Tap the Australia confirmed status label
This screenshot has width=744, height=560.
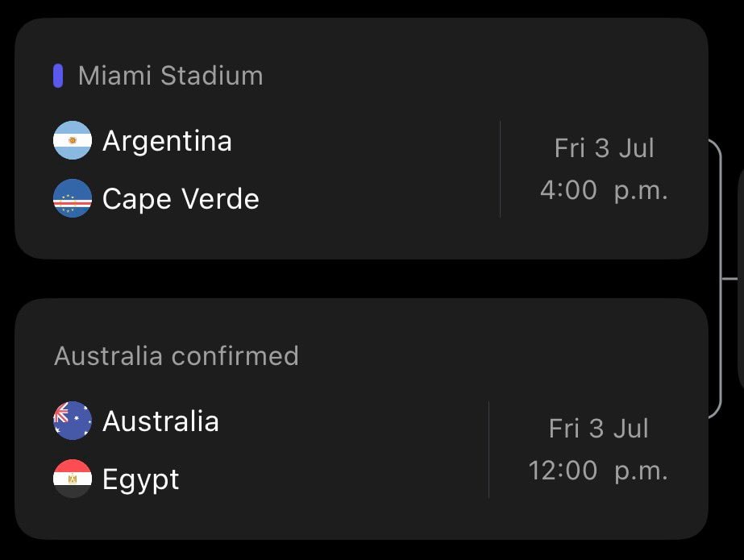click(x=177, y=356)
